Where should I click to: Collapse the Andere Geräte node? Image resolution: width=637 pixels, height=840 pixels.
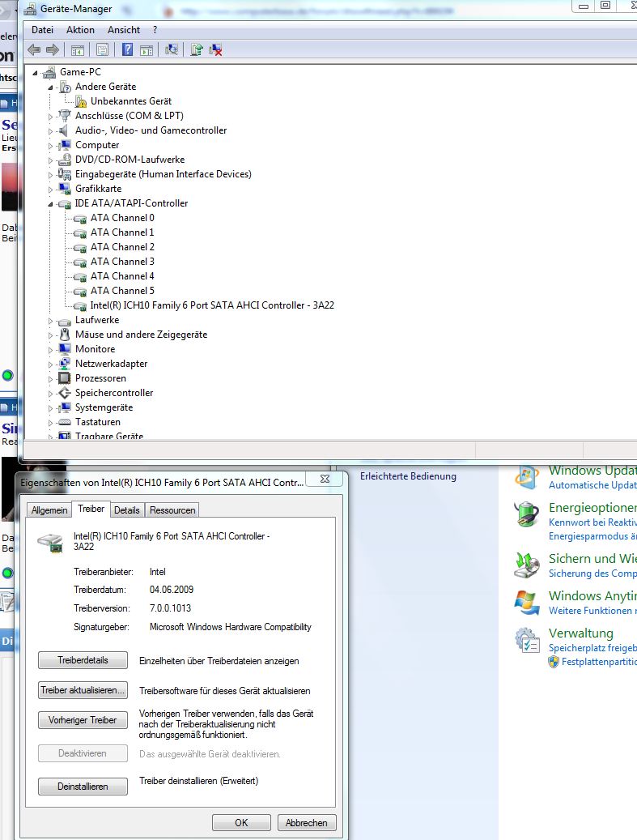click(51, 87)
